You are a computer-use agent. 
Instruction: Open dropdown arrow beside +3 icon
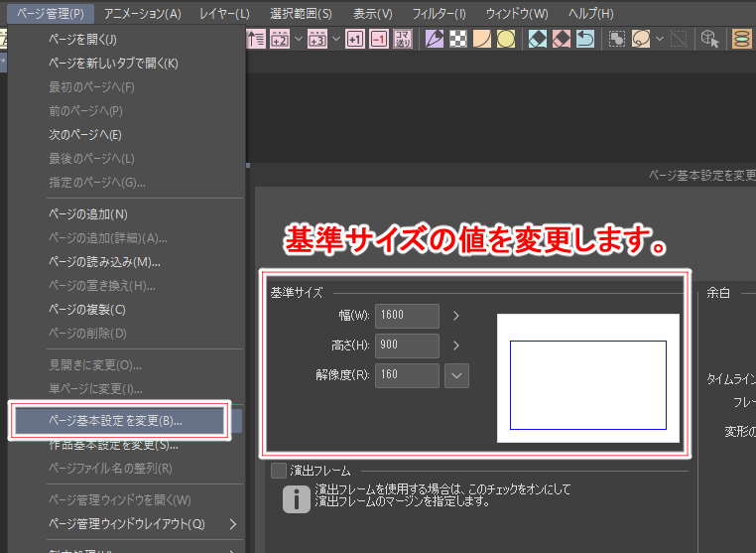coord(336,39)
